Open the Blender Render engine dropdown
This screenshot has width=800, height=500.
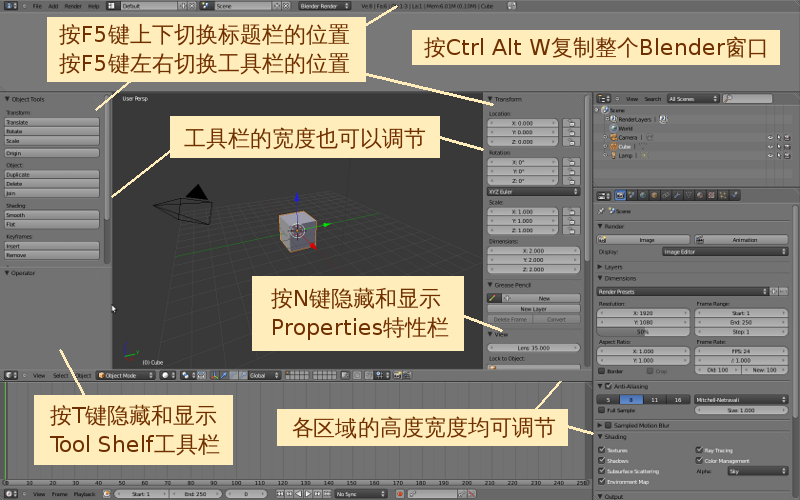[x=324, y=6]
